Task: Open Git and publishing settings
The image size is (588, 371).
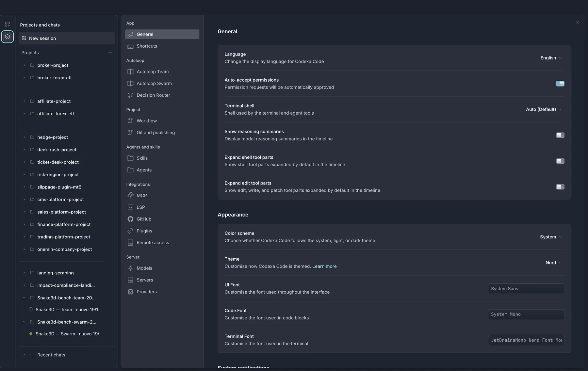Action: (162, 132)
